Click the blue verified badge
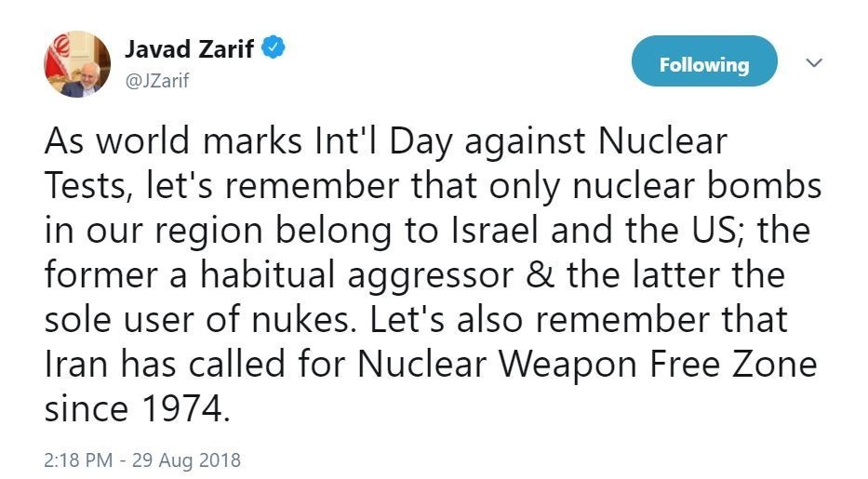The image size is (868, 479). pyautogui.click(x=273, y=47)
